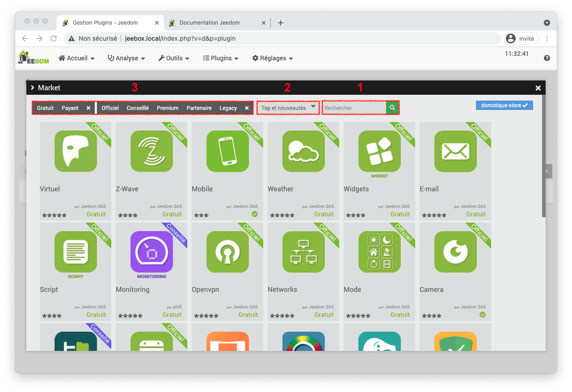Enable the Officiel filter

[x=109, y=108]
